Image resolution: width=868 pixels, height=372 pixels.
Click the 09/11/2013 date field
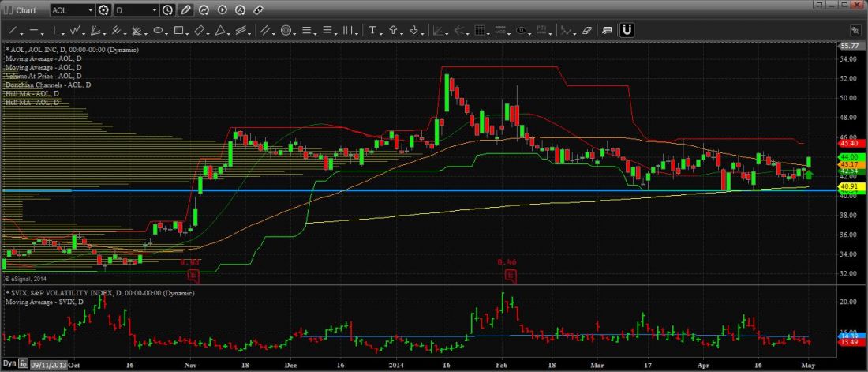pyautogui.click(x=48, y=366)
